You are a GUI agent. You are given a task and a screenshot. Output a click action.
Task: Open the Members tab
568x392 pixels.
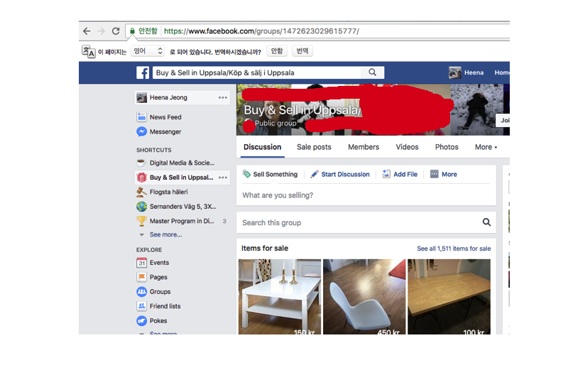click(x=364, y=147)
